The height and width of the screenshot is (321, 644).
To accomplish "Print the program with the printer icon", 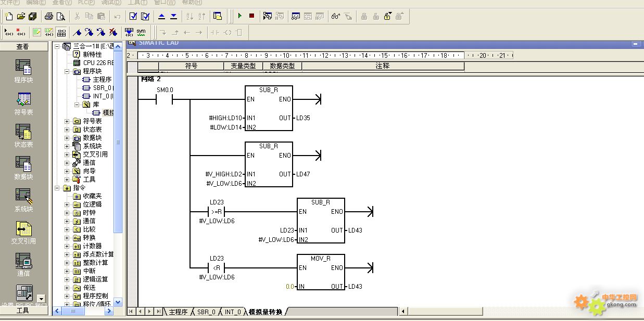I will pyautogui.click(x=49, y=16).
